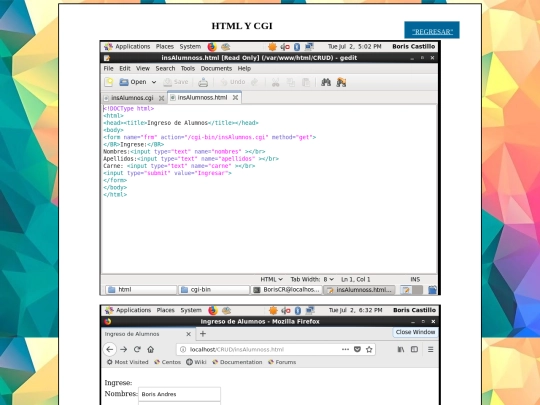Open Places menu above the gedit window
The height and width of the screenshot is (405, 540).
pos(165,46)
